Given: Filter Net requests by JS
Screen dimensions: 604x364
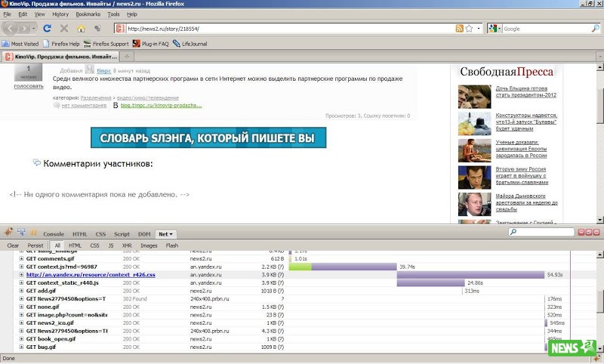Looking at the screenshot, I should coord(111,245).
